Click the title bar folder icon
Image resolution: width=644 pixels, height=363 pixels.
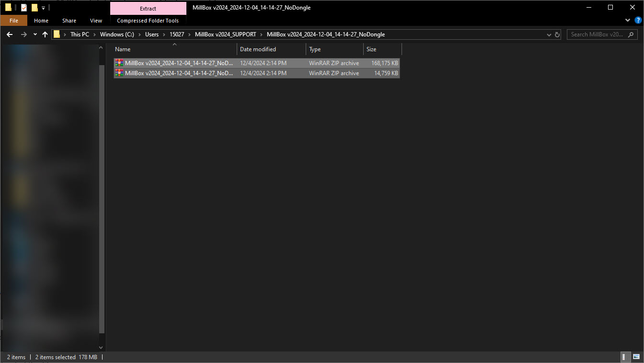click(x=8, y=7)
